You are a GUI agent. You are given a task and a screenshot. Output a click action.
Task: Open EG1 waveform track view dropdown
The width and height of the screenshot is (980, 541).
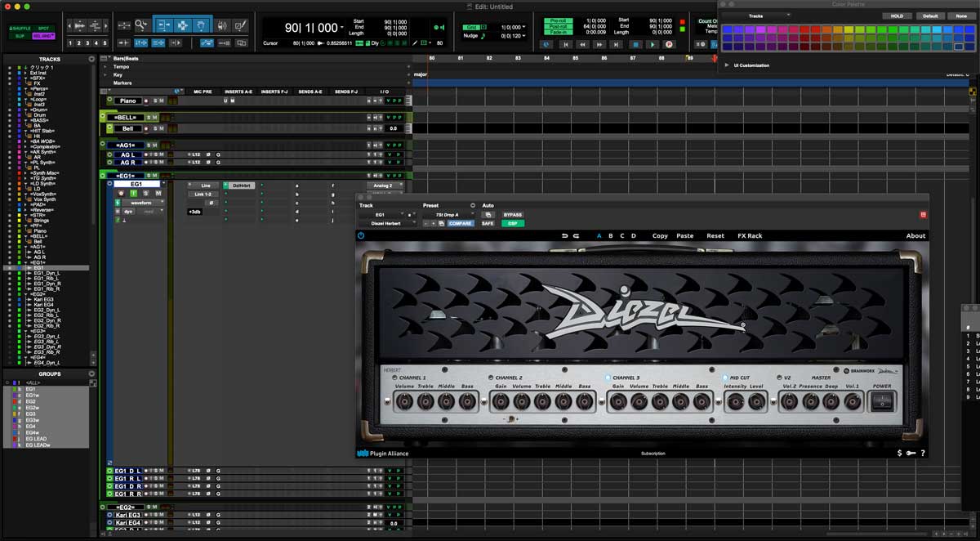143,203
